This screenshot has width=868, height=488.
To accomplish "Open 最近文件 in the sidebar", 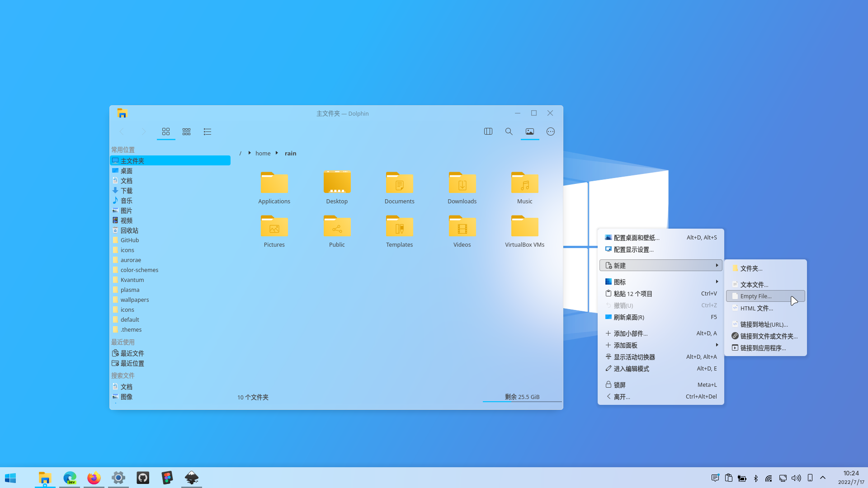I will [170, 353].
